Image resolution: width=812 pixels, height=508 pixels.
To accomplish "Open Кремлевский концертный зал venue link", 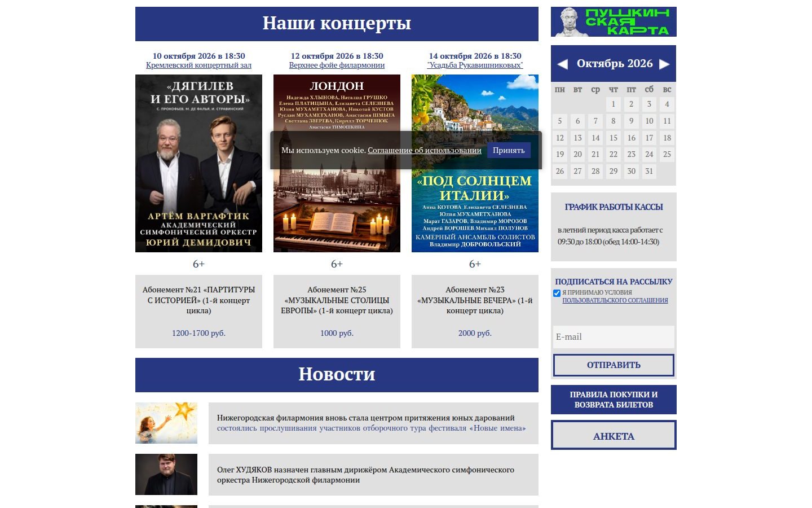I will 198,65.
